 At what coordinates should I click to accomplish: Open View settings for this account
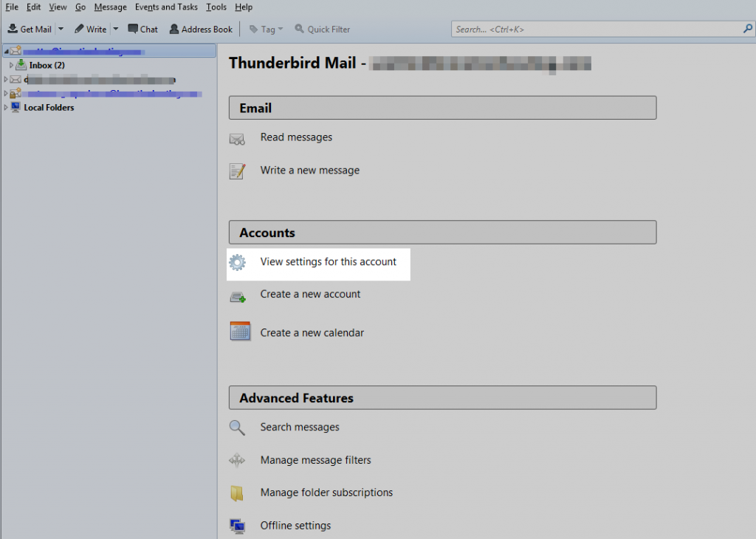328,262
